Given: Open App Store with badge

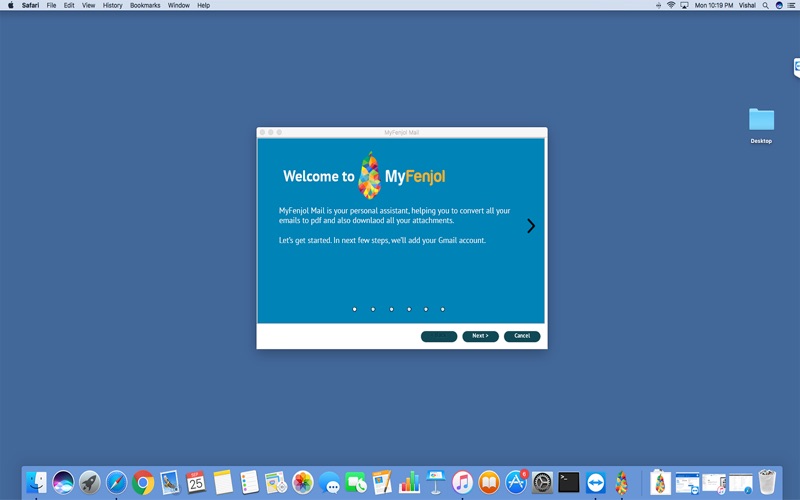Looking at the screenshot, I should pyautogui.click(x=516, y=482).
